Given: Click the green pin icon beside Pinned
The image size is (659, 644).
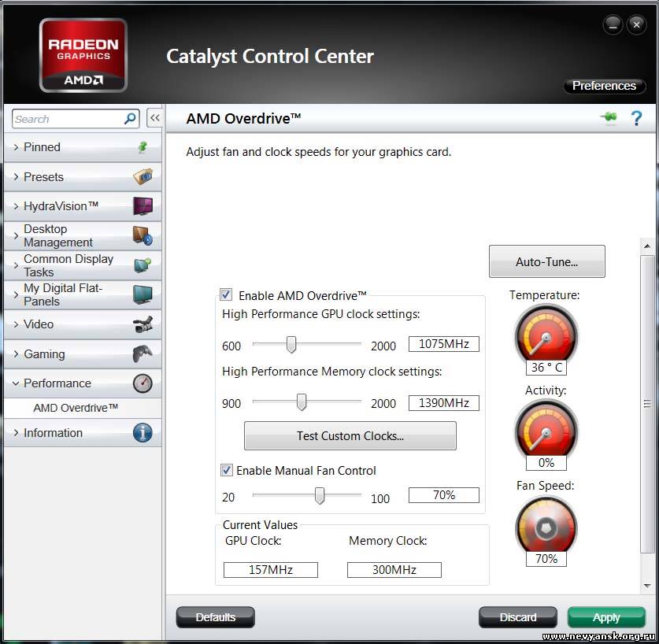Looking at the screenshot, I should pyautogui.click(x=143, y=147).
